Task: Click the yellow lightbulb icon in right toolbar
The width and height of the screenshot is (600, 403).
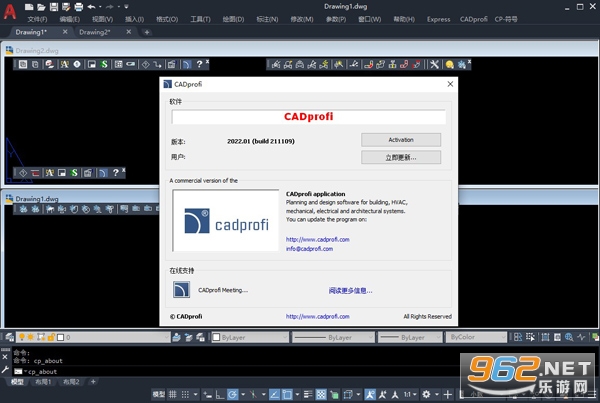Action: (x=450, y=64)
